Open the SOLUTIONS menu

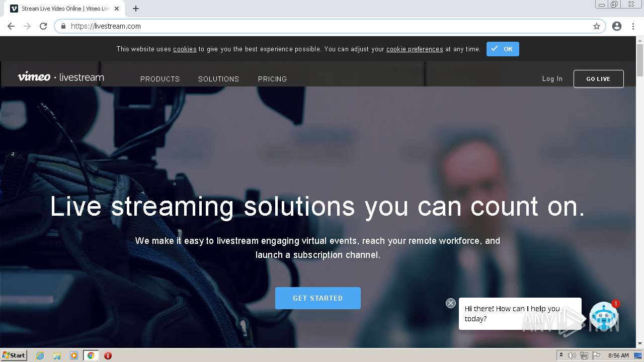point(218,79)
